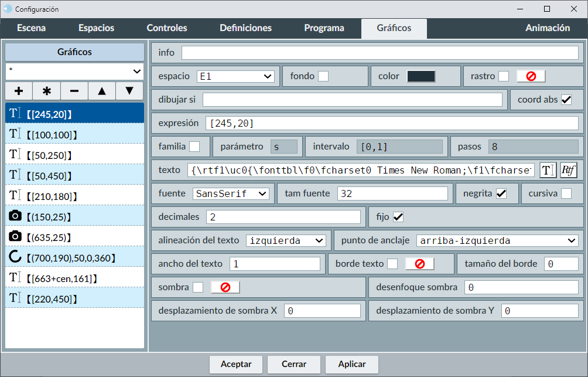Disable the coord abs checkbox
This screenshot has width=588, height=377.
coord(566,100)
